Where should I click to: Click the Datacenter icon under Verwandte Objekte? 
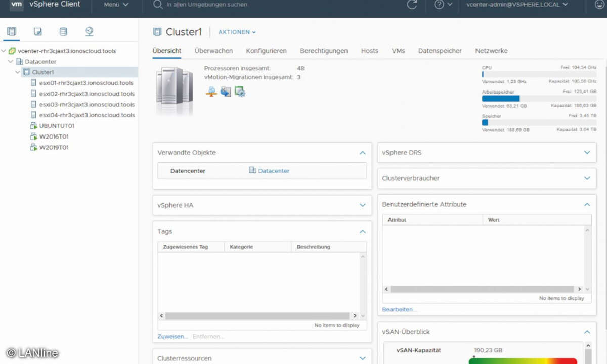pos(252,171)
